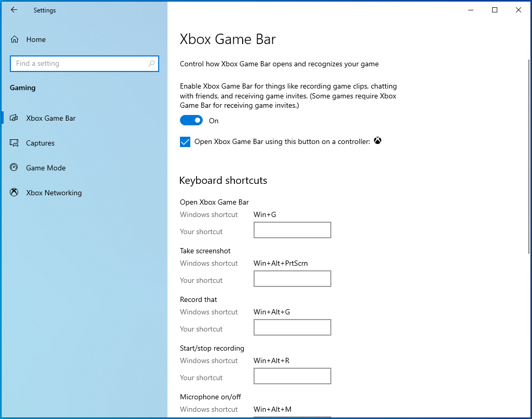This screenshot has height=419, width=532.
Task: Open the Captures settings page
Action: coord(40,143)
